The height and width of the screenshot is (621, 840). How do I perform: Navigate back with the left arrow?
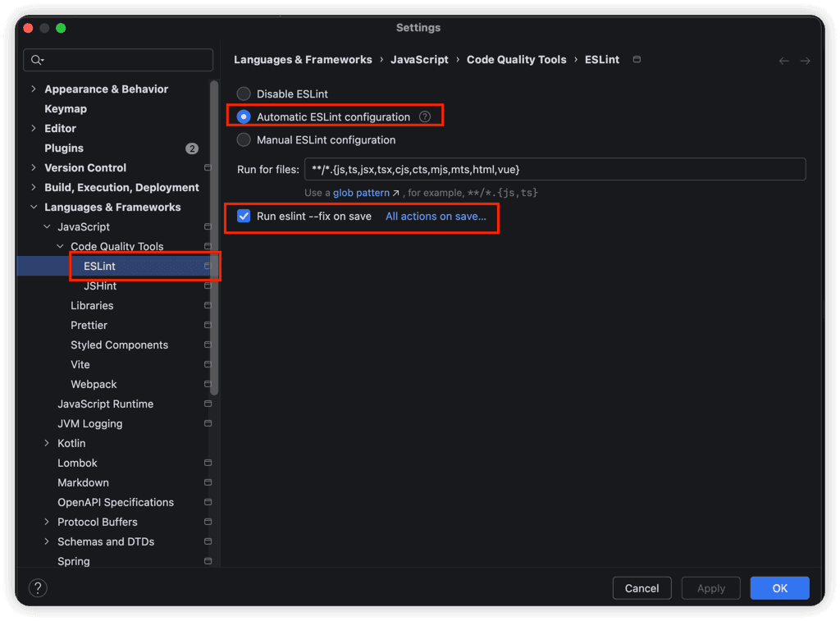(783, 61)
